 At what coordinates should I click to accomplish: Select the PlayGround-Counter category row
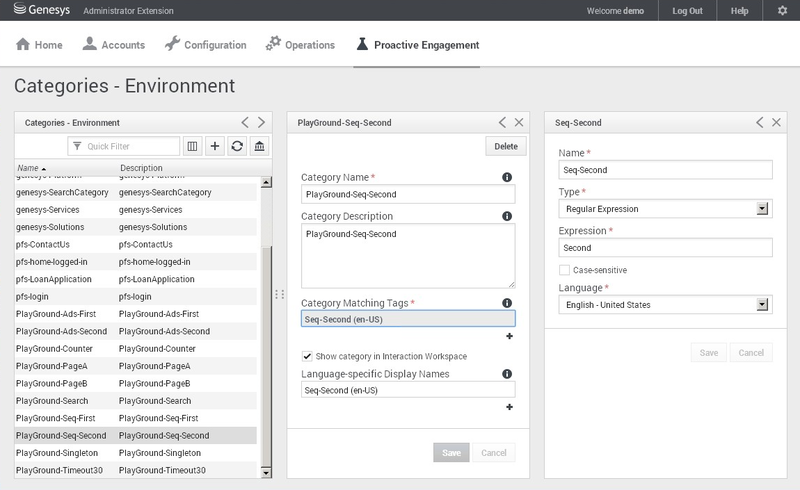(136, 349)
